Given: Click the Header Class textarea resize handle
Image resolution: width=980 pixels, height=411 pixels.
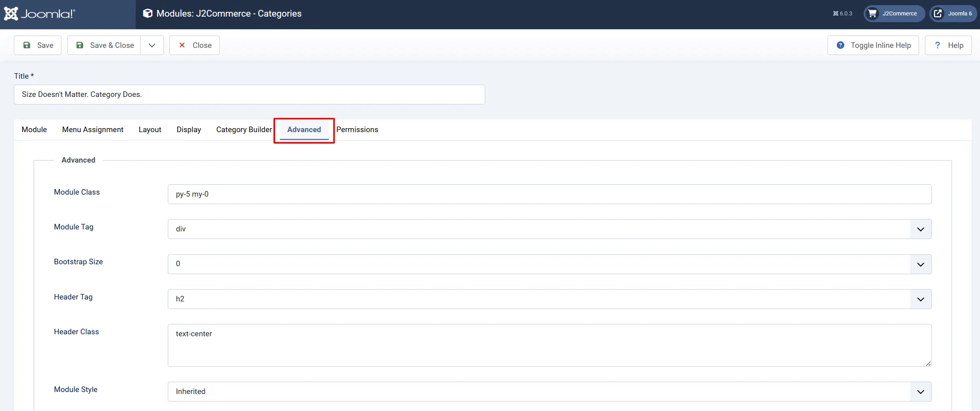Looking at the screenshot, I should [x=928, y=364].
